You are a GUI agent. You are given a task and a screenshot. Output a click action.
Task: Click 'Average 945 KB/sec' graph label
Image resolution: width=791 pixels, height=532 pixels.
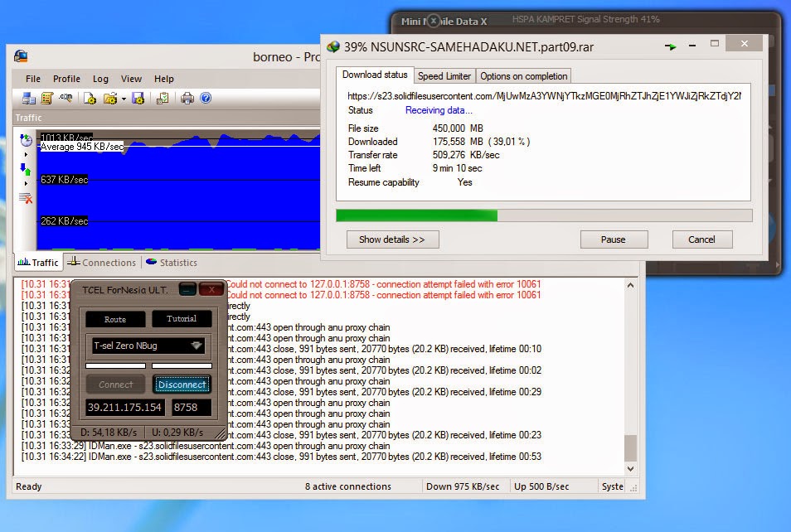[82, 147]
